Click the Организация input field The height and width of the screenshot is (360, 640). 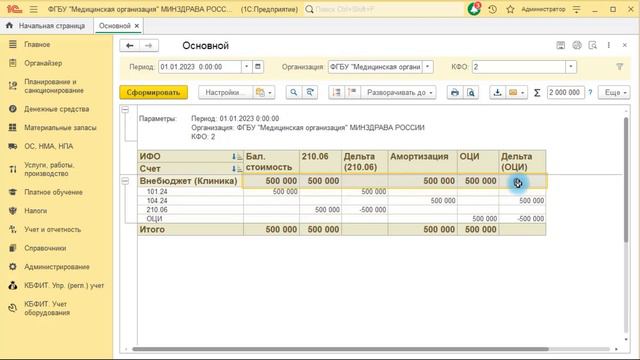(x=375, y=67)
